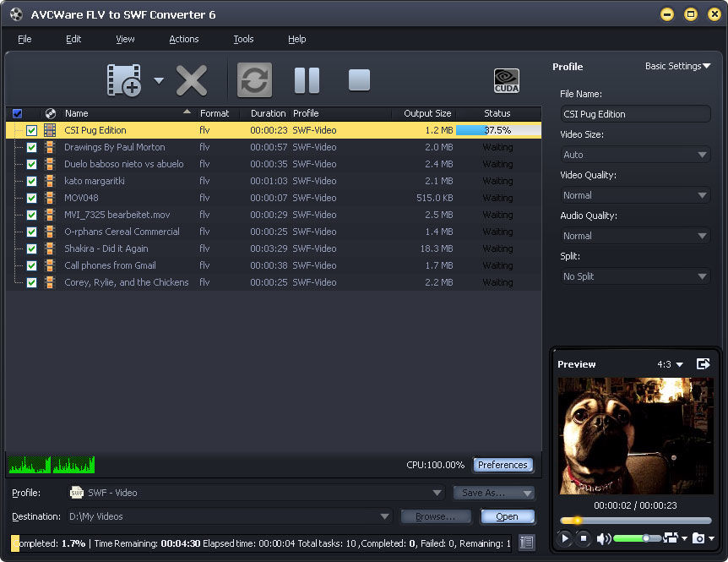Screen dimensions: 728x562
Task: Click the Browse... button
Action: [x=436, y=516]
